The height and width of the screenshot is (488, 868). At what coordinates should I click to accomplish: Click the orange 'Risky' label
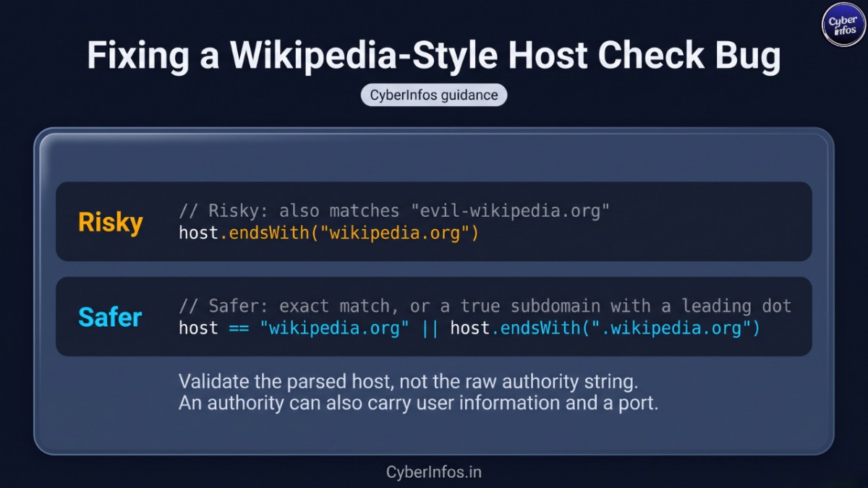pos(111,223)
